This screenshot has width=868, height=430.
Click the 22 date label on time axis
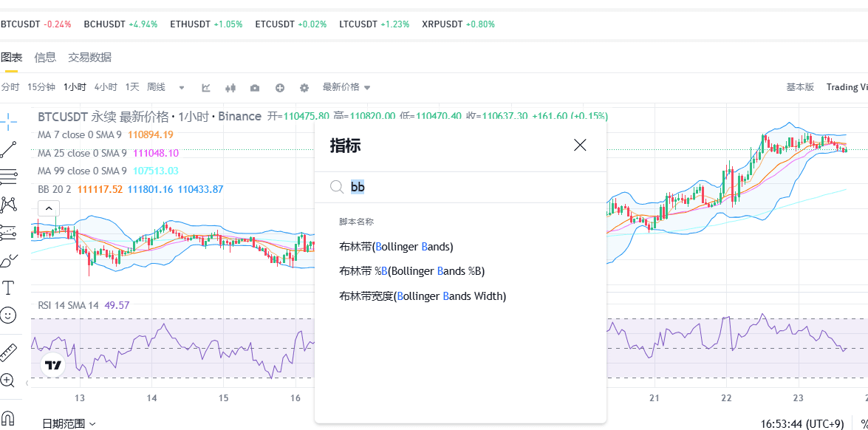(x=726, y=398)
